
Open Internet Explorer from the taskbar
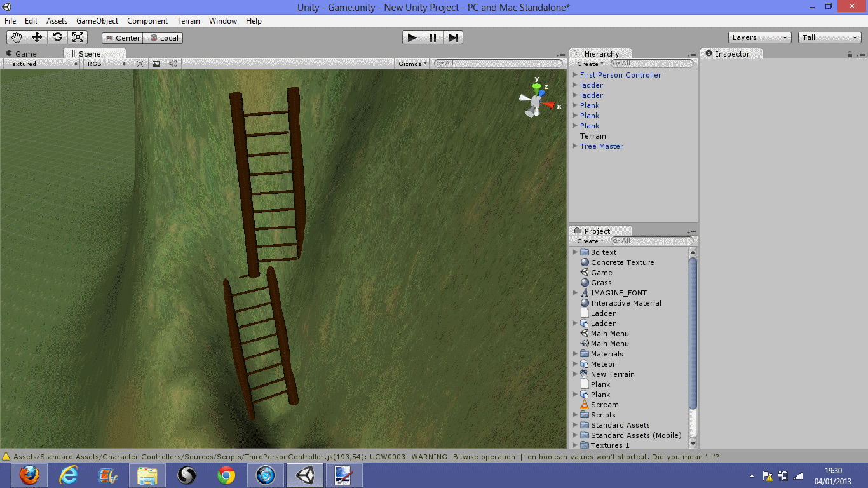point(68,475)
